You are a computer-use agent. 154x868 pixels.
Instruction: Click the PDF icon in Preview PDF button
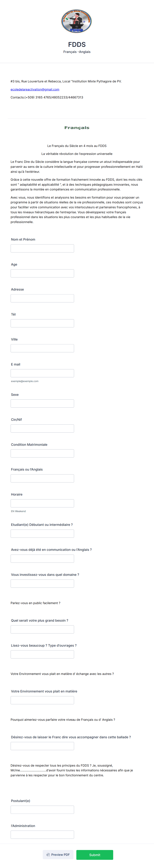[x=48, y=855]
